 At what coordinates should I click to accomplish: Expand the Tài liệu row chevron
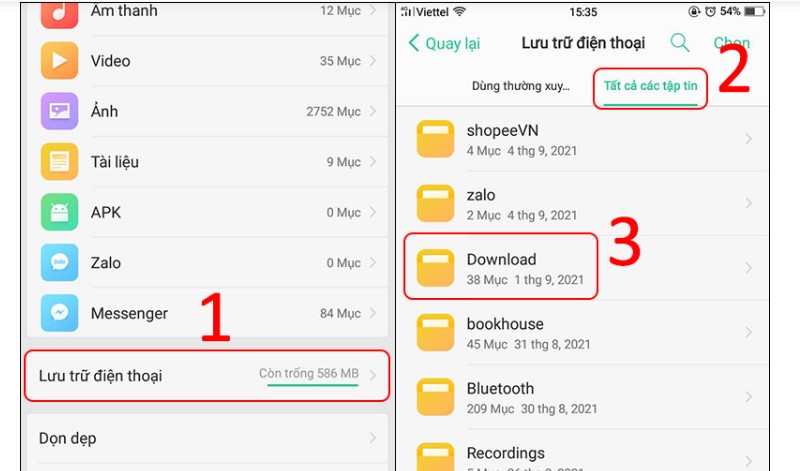tap(373, 162)
